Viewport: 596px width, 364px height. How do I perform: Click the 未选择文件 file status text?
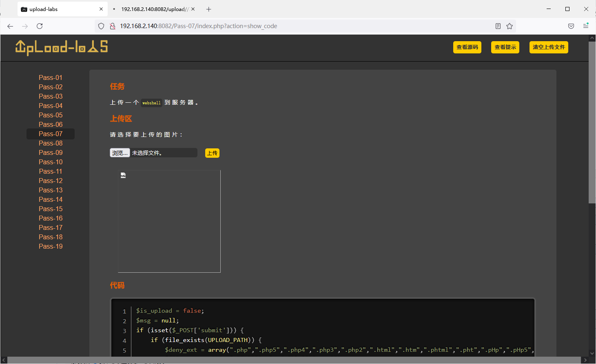pyautogui.click(x=147, y=153)
